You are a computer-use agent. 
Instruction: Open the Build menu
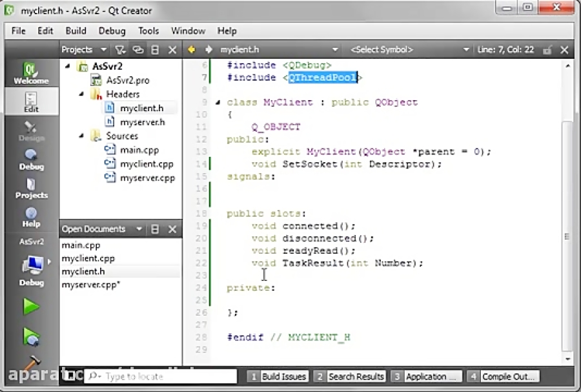point(76,30)
